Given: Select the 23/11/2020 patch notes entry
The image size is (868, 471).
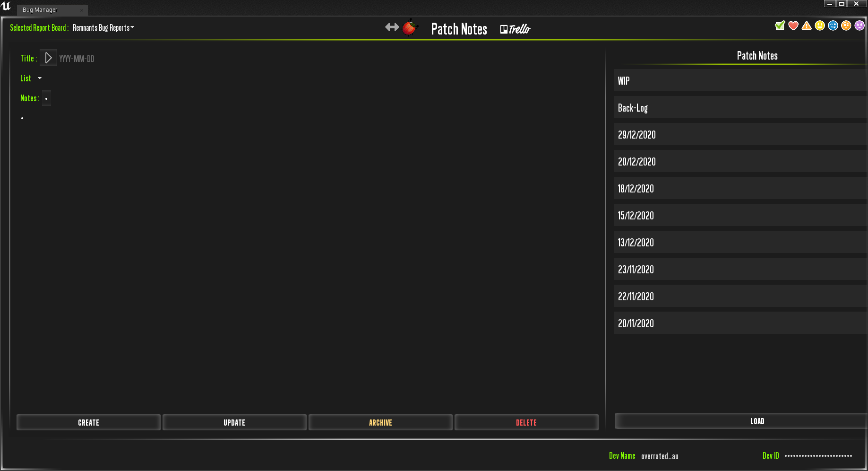Looking at the screenshot, I should point(740,269).
